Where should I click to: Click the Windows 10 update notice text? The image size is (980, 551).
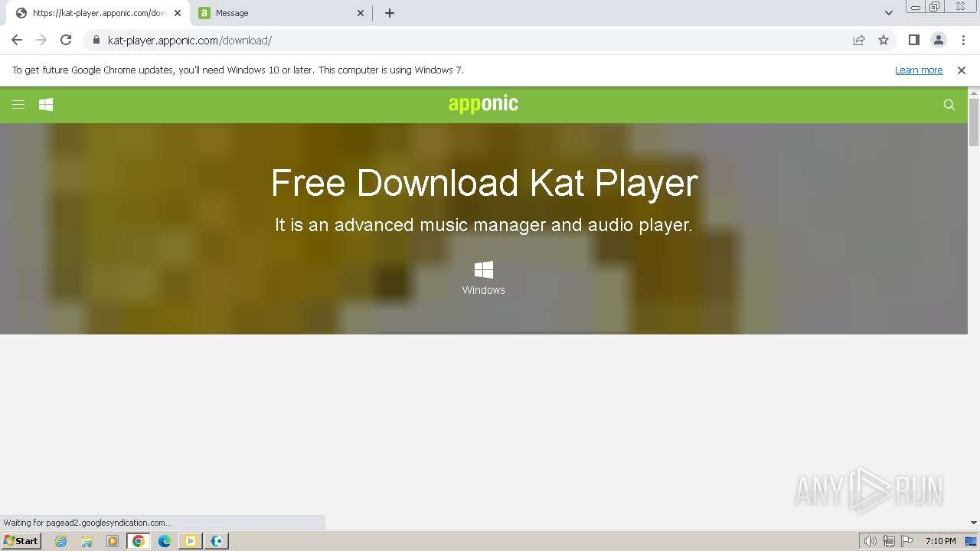tap(238, 70)
